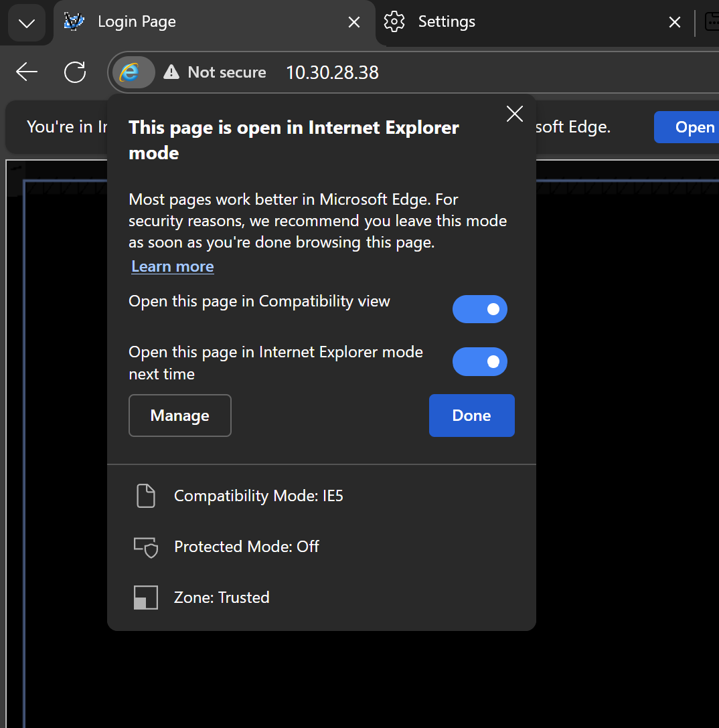The image size is (719, 728).
Task: Toggle Open in Internet Explorer mode next time
Action: [x=480, y=362]
